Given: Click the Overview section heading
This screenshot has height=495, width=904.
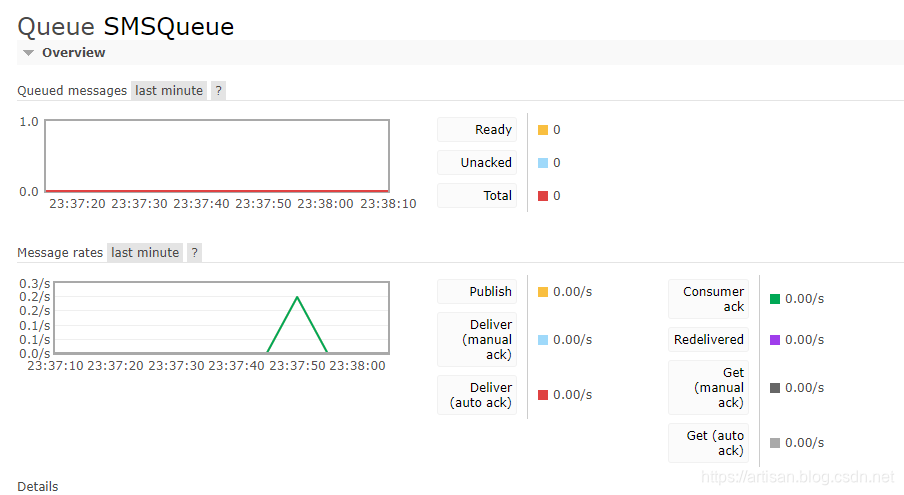Looking at the screenshot, I should click(73, 52).
